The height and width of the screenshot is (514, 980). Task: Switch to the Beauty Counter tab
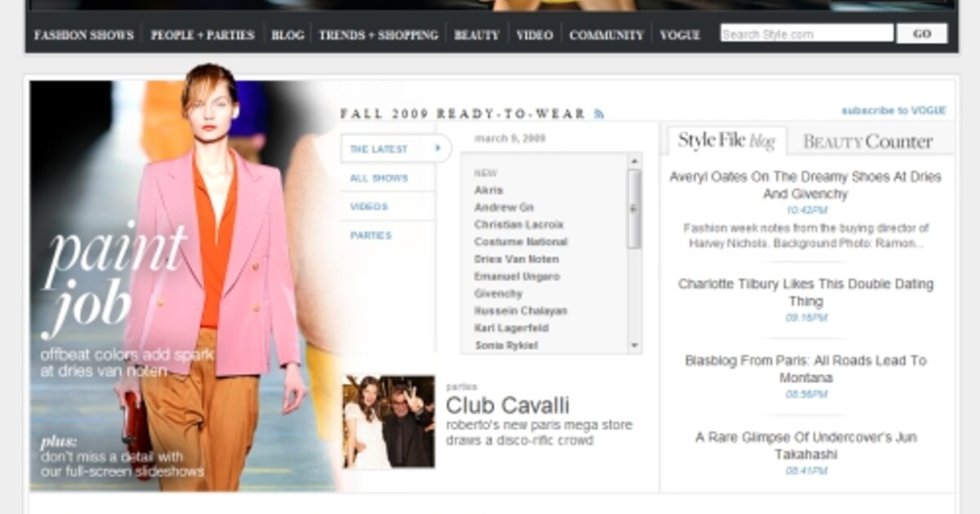[x=867, y=142]
